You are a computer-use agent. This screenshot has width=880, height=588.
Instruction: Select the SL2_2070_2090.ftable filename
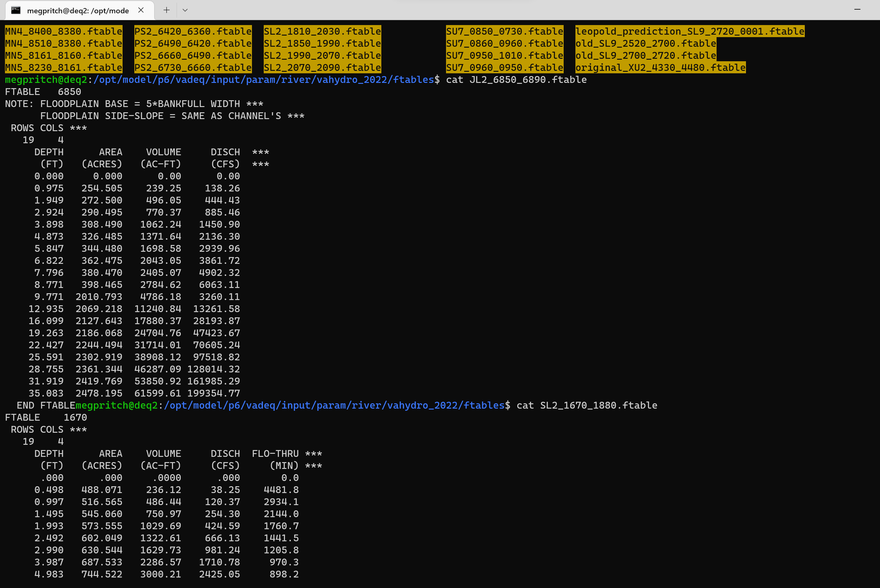(x=322, y=67)
